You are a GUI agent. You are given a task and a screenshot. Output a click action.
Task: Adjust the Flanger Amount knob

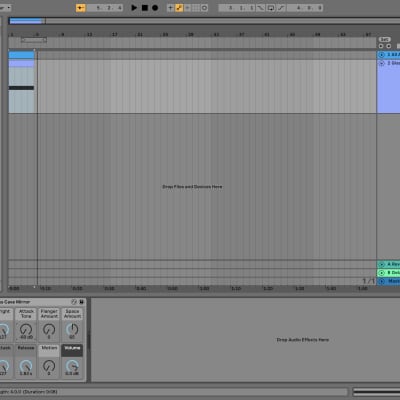click(x=49, y=330)
